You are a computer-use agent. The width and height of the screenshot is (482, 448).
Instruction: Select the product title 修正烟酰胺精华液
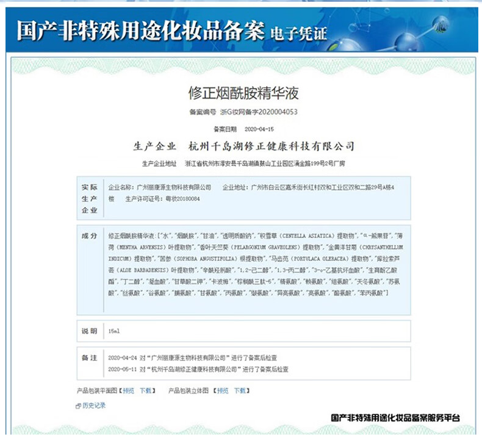[x=243, y=93]
